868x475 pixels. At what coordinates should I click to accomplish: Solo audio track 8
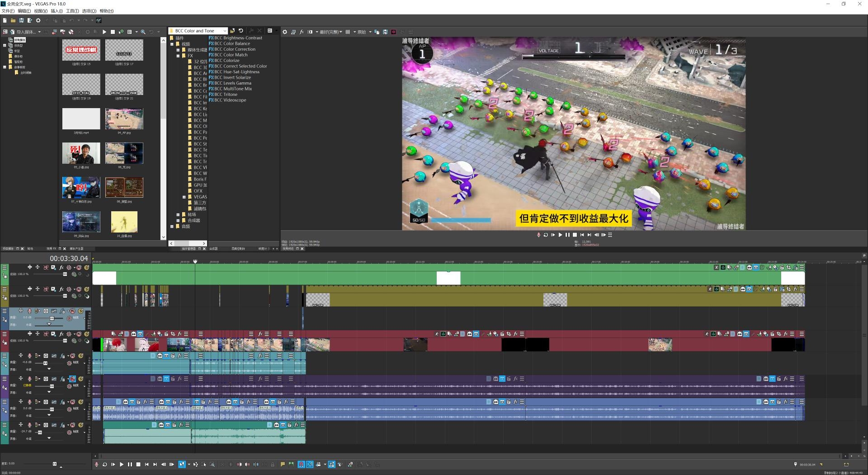(x=80, y=425)
